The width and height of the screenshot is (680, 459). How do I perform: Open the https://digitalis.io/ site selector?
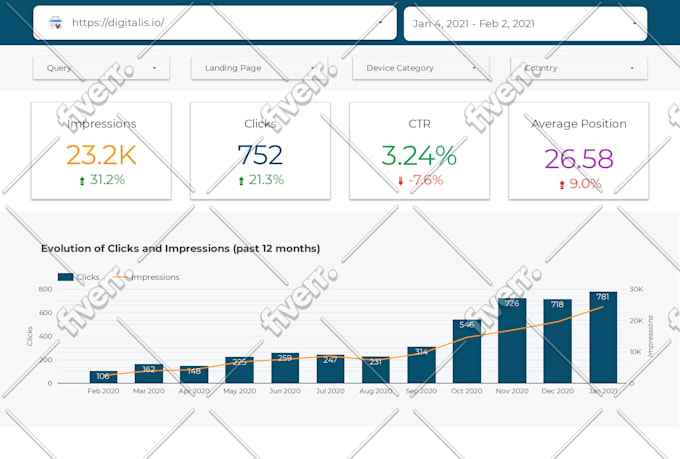[215, 23]
